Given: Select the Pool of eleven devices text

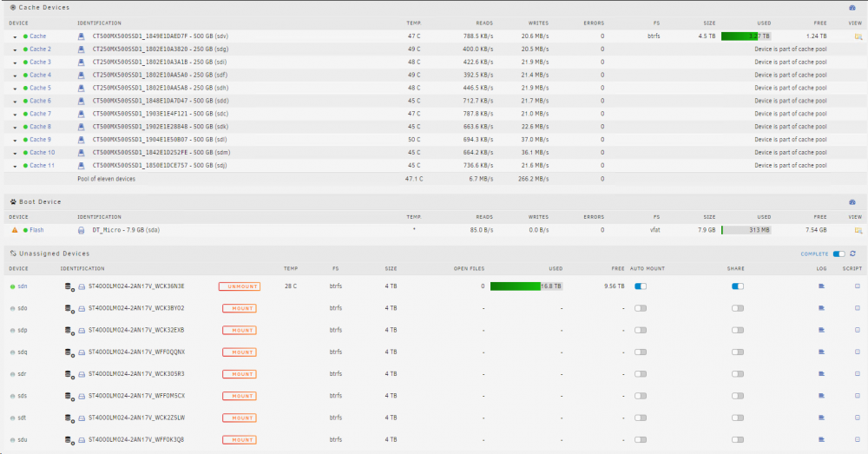Looking at the screenshot, I should 106,179.
